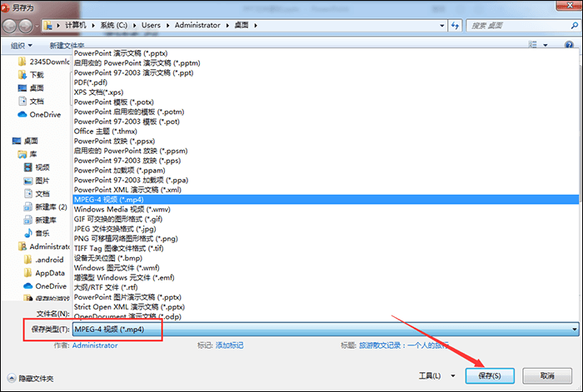Click the Back navigation arrow
583x392 pixels.
pos(9,26)
